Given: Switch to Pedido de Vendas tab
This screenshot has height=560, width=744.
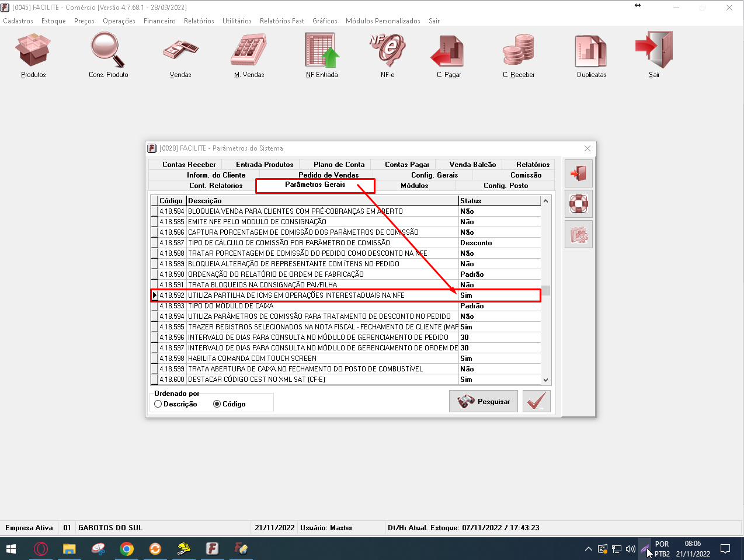Looking at the screenshot, I should coord(328,175).
